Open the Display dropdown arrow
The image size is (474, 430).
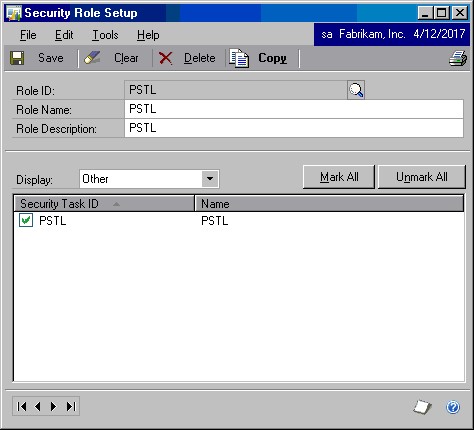click(x=210, y=179)
